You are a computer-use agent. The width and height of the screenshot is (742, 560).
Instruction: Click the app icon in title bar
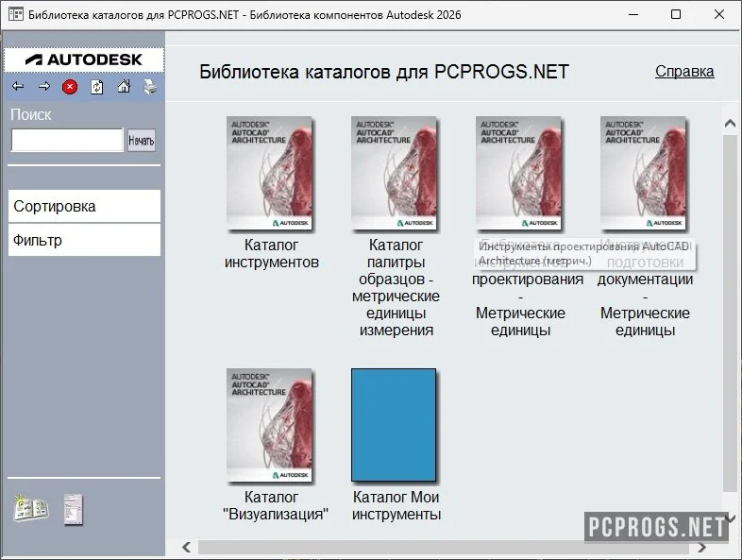tap(16, 14)
